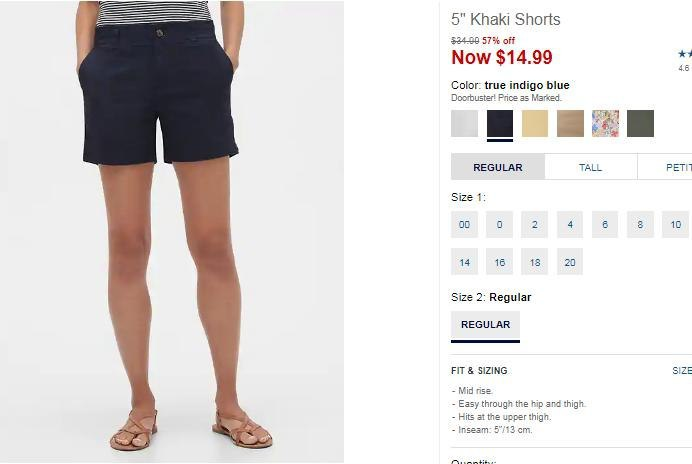This screenshot has width=692, height=464.
Task: Select size 10
Action: point(676,224)
